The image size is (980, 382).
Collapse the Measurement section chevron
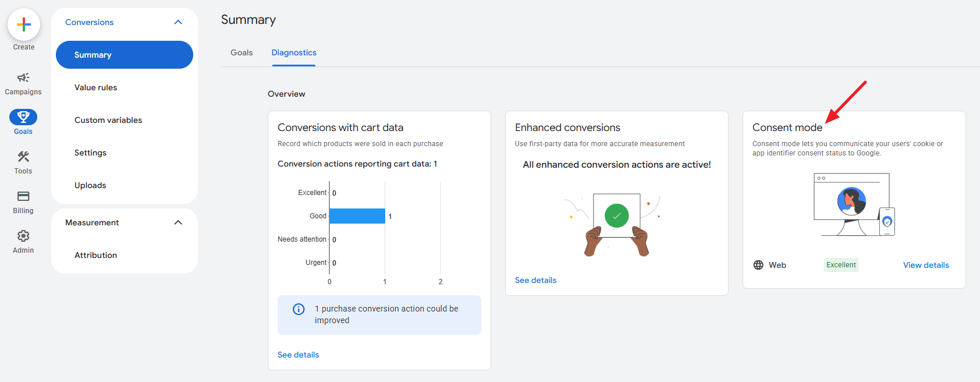178,222
